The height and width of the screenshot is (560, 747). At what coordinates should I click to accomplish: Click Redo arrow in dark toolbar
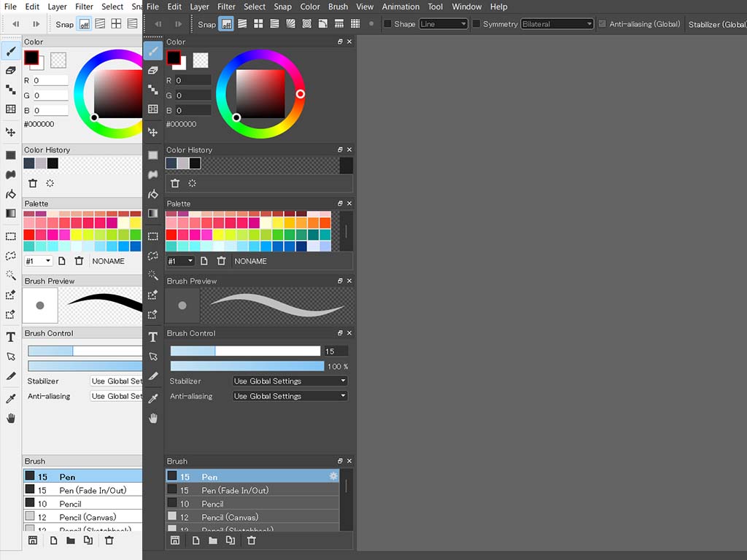[178, 24]
